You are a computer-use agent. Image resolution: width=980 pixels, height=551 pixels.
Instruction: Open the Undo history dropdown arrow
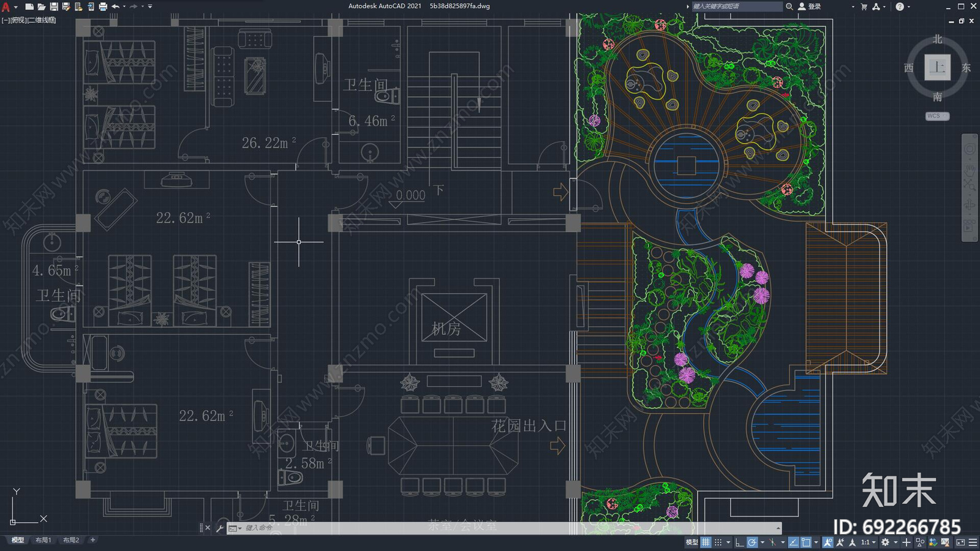tap(124, 7)
